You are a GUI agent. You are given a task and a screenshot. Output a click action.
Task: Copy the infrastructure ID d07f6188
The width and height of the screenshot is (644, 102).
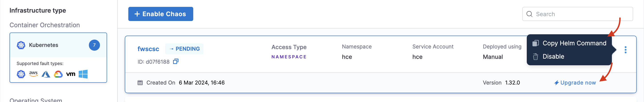(176, 61)
